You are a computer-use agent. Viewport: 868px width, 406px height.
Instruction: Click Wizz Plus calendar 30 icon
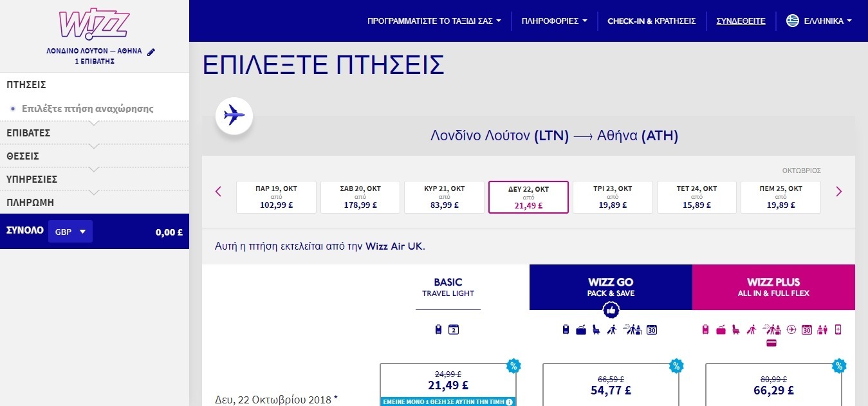(x=807, y=329)
